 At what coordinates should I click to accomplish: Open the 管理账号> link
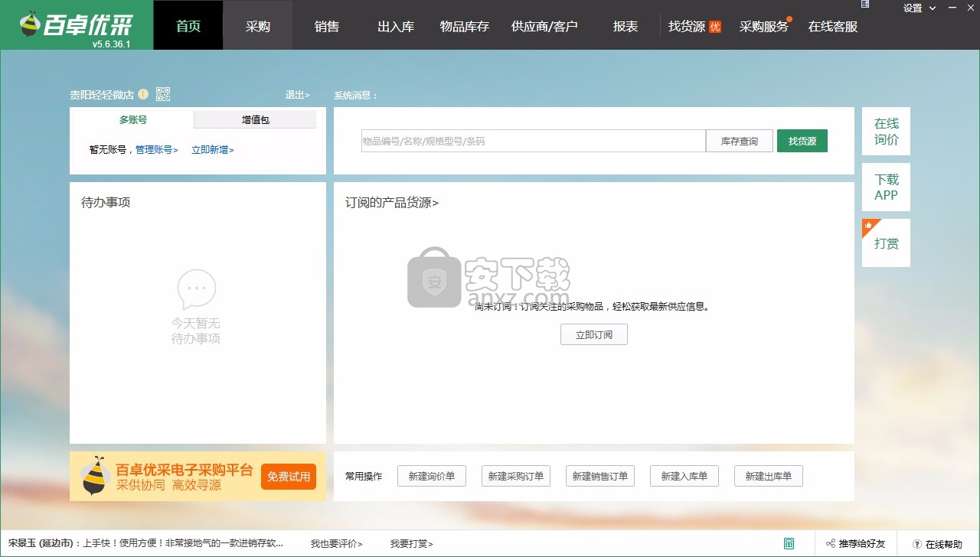(x=157, y=150)
